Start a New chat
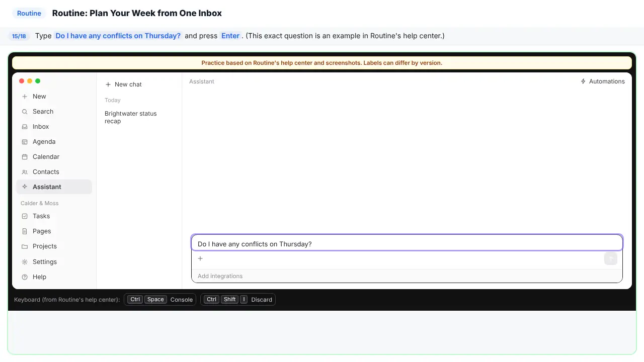The height and width of the screenshot is (362, 644). click(123, 84)
